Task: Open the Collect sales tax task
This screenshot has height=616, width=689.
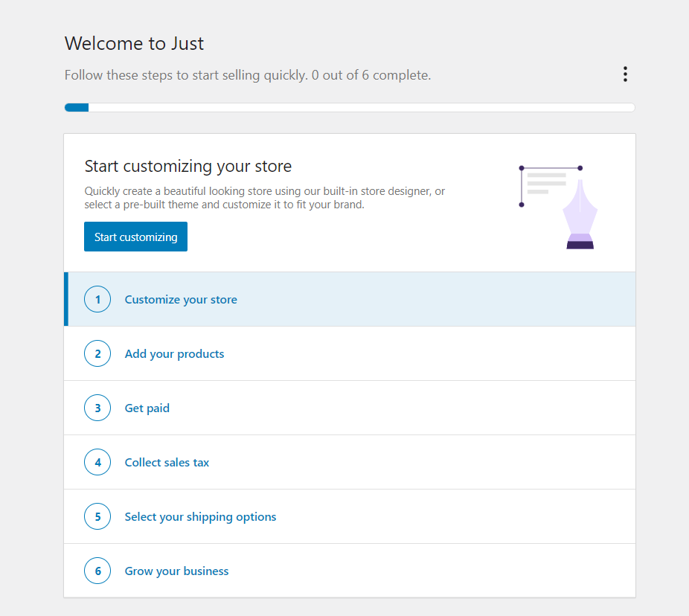Action: point(167,463)
